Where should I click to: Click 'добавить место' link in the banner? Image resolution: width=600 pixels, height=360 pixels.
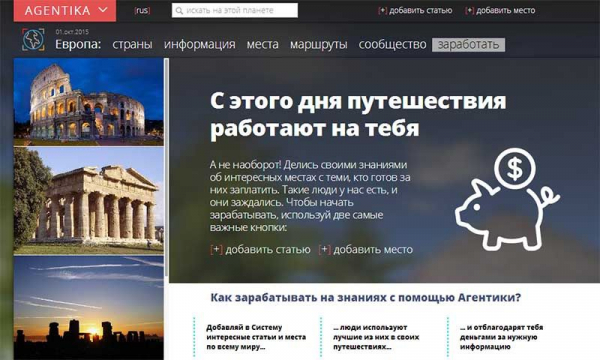pyautogui.click(x=373, y=249)
